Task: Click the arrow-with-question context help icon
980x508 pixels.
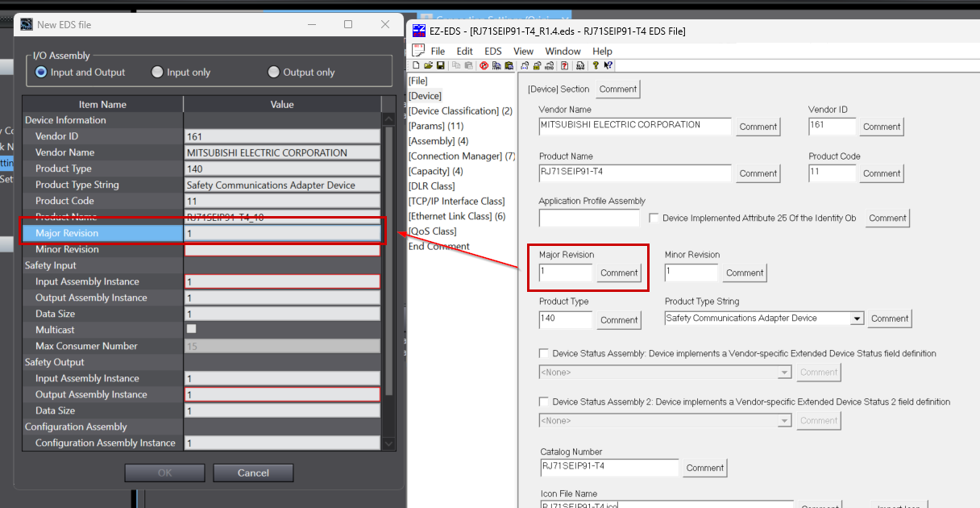Action: (x=608, y=65)
